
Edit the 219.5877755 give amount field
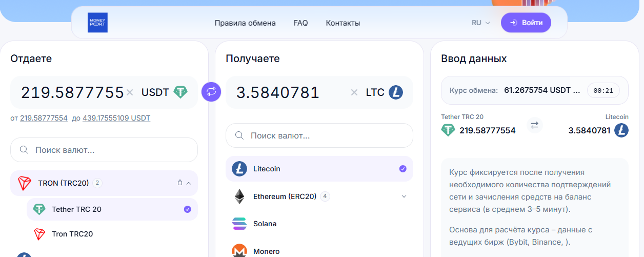[72, 92]
